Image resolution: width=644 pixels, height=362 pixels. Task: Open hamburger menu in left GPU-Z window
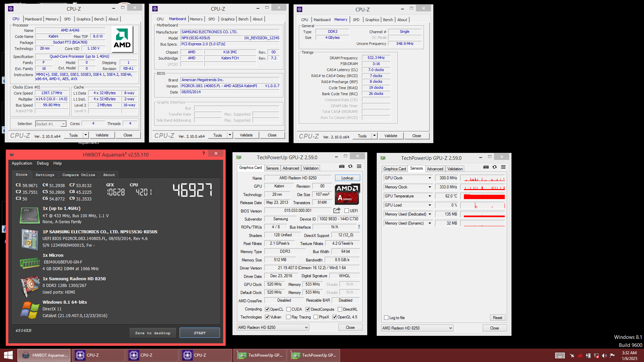[359, 166]
